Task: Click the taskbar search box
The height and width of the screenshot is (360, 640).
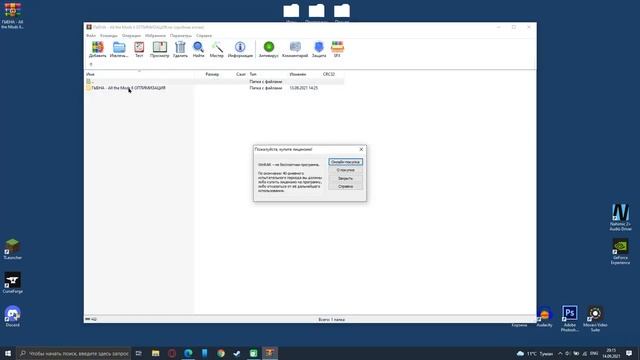Action: [74, 353]
